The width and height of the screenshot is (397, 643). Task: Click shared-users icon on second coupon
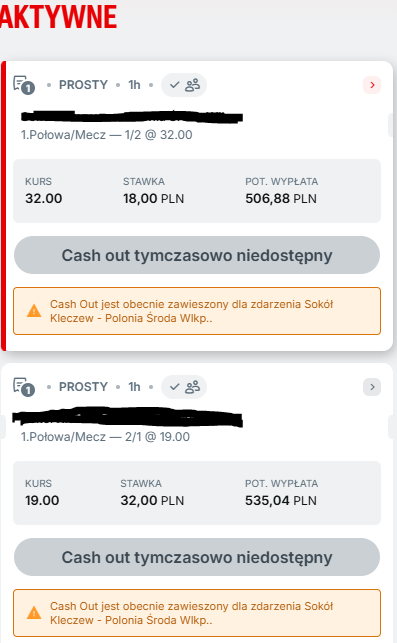click(192, 387)
